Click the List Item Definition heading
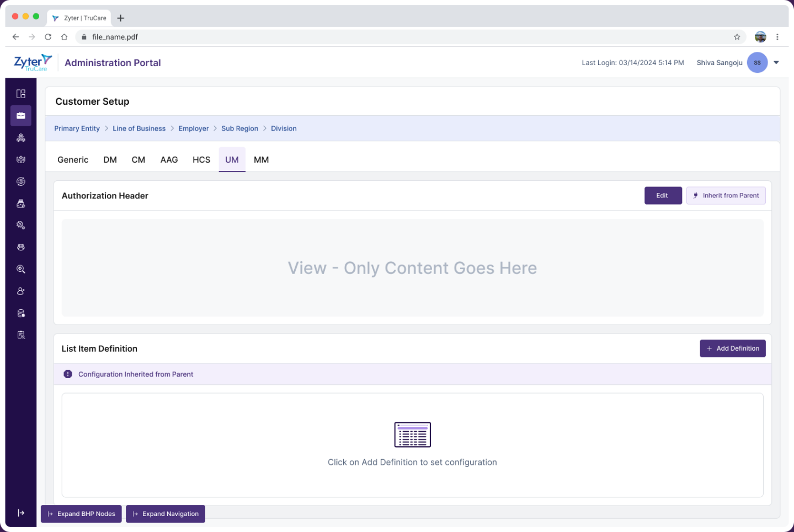The image size is (794, 532). 99,348
